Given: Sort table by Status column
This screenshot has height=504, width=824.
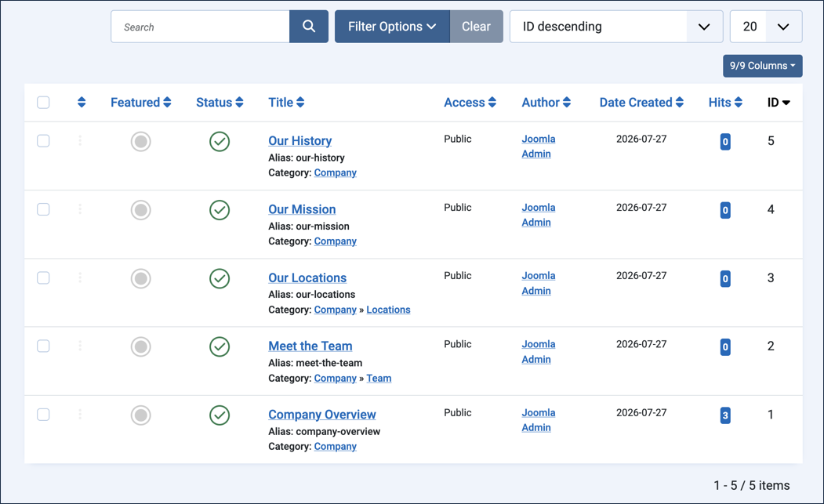Looking at the screenshot, I should [x=220, y=102].
